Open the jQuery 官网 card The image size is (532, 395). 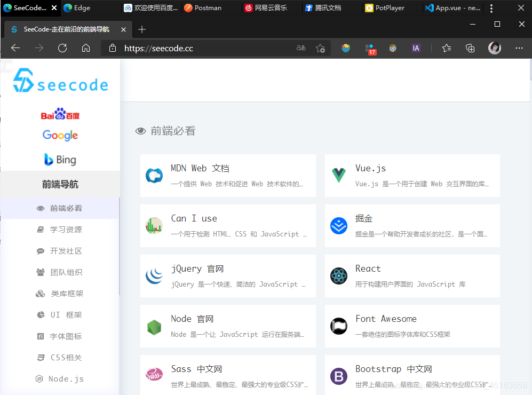click(228, 276)
